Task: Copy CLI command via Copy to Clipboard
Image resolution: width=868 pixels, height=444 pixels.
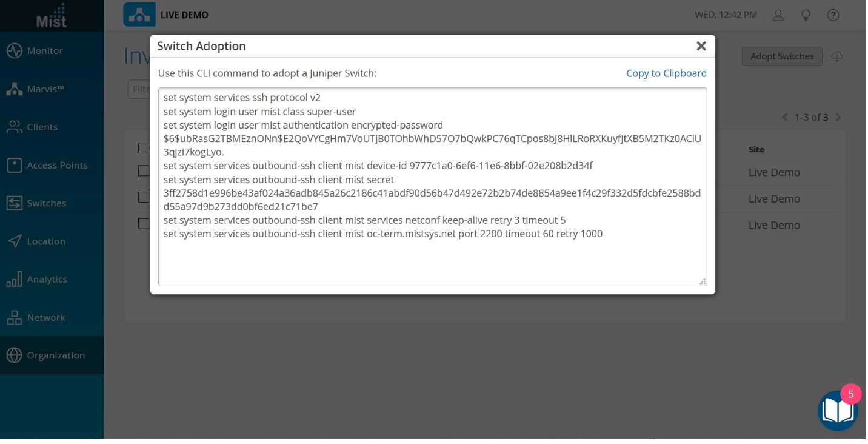Action: (666, 73)
